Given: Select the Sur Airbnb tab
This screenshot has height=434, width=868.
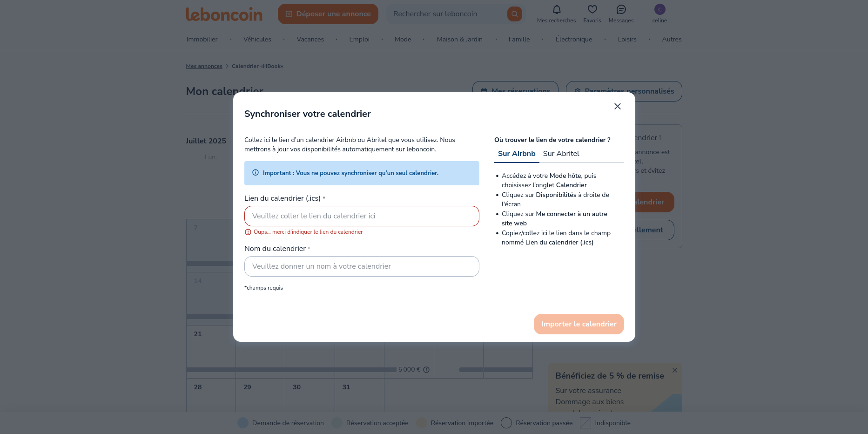Looking at the screenshot, I should click(x=516, y=153).
